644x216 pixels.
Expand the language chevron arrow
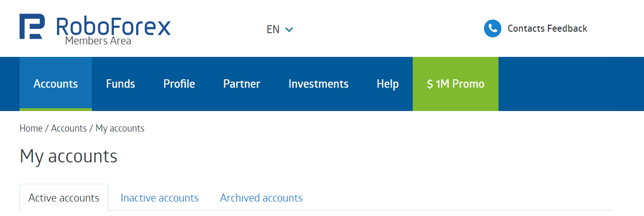click(289, 29)
